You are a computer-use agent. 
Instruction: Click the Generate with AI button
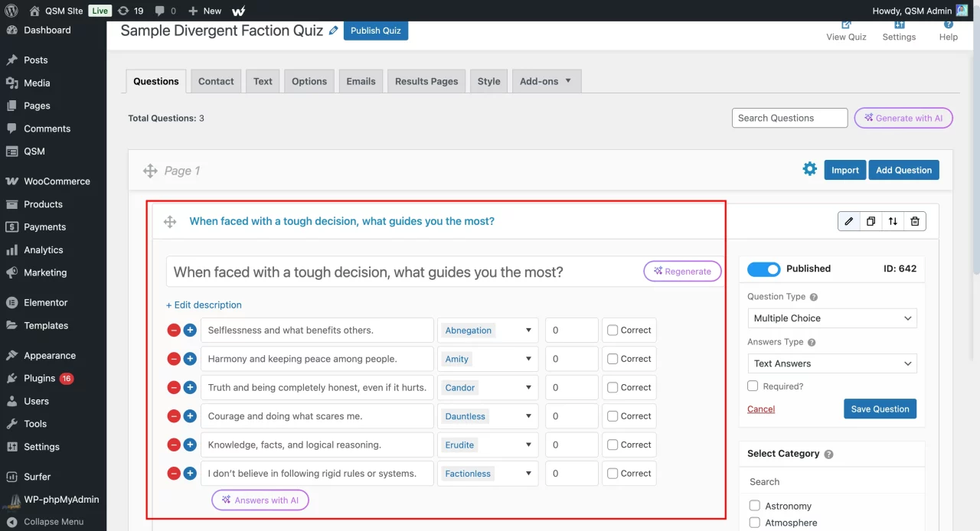(903, 118)
